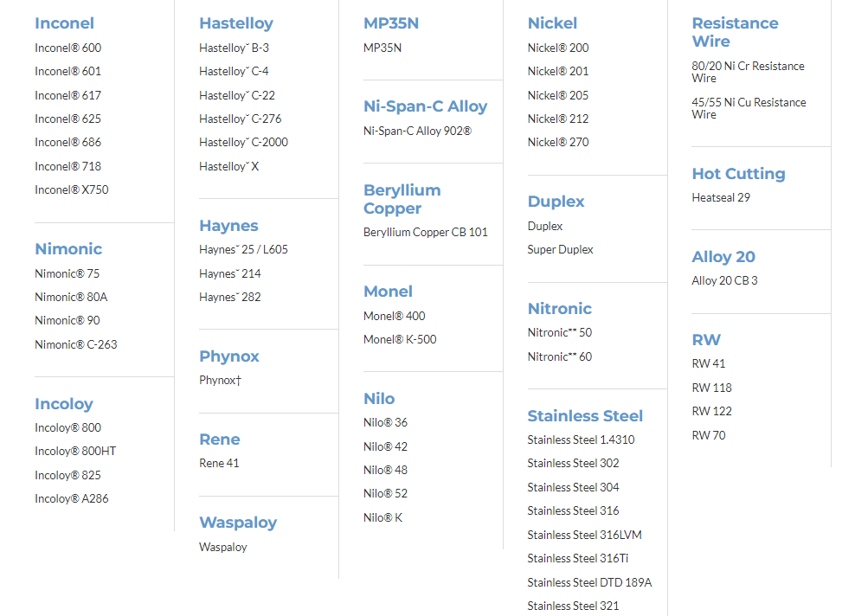
Task: Go to Hastelloy C-276 link
Action: pyautogui.click(x=240, y=119)
